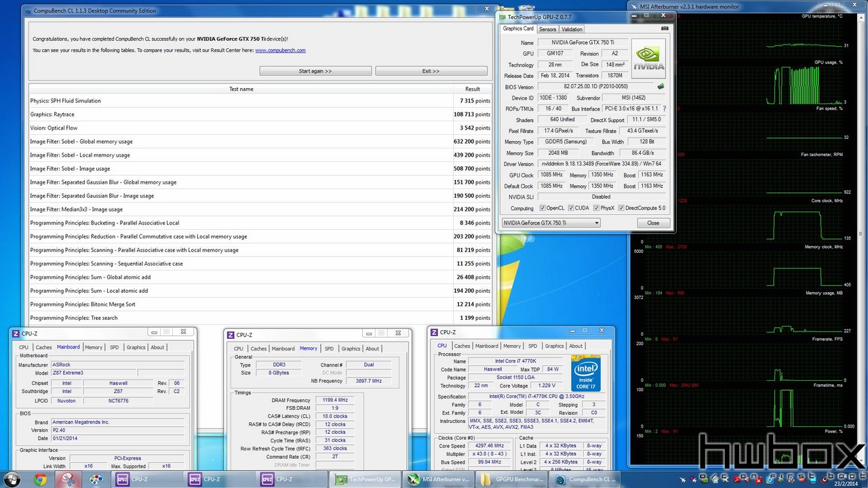868x488 pixels.
Task: Switch to the first CPU-Z taskbar button
Action: [146, 480]
